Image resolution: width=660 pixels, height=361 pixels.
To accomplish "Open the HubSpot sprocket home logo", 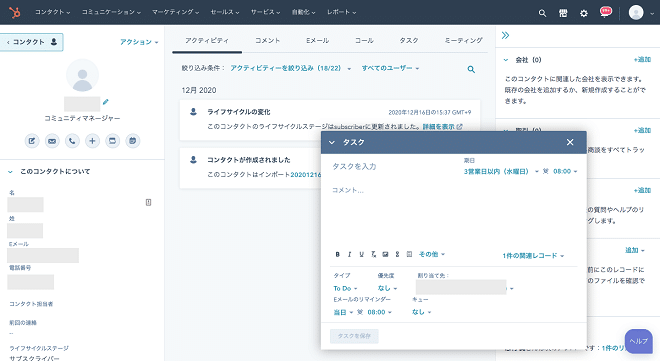I will click(x=15, y=13).
